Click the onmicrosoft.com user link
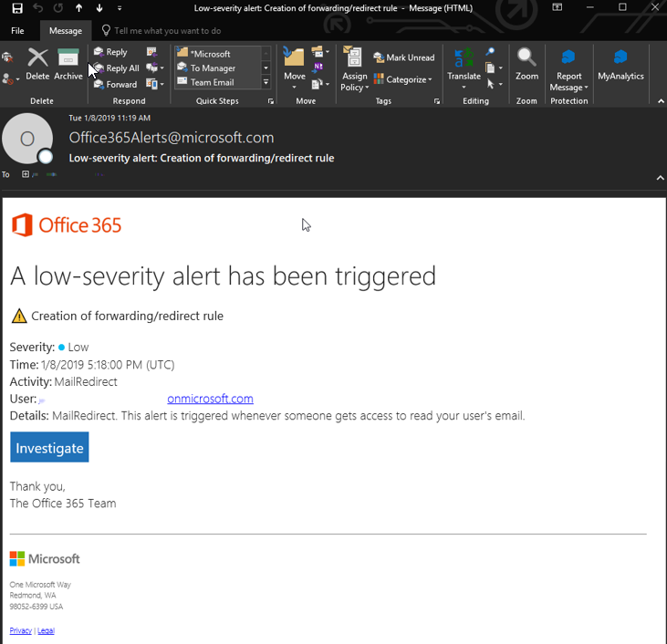This screenshot has height=644, width=667. 210,399
